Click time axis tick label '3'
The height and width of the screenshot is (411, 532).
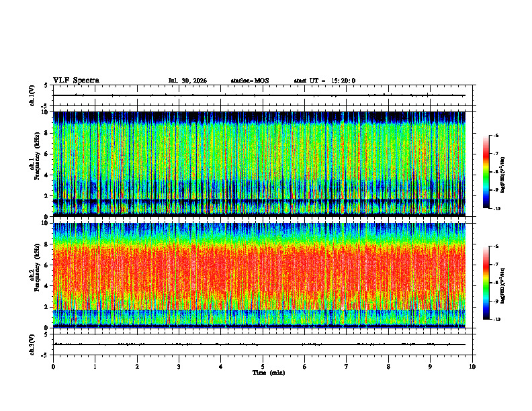point(179,367)
